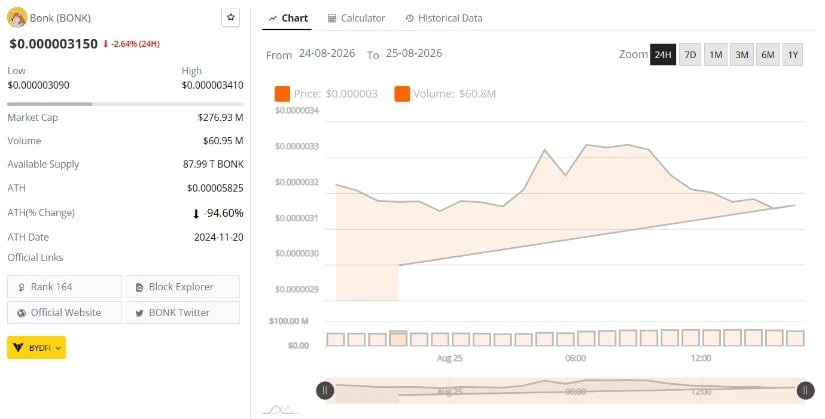The image size is (825, 419).
Task: Click the ATH value $0.00005825
Action: tap(215, 188)
